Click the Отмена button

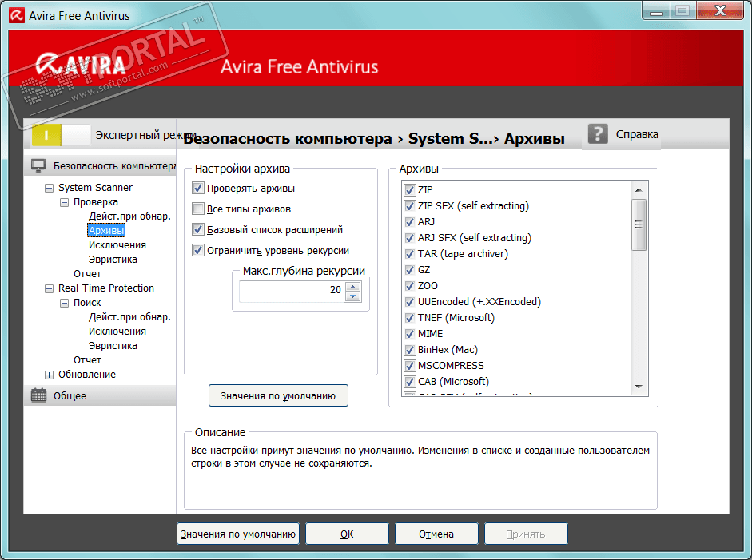tap(436, 534)
